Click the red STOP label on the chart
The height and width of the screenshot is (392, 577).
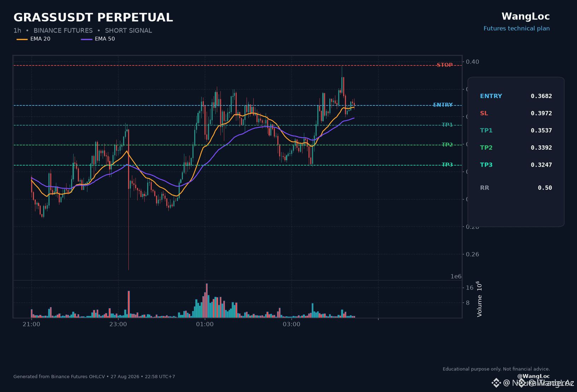tap(445, 65)
